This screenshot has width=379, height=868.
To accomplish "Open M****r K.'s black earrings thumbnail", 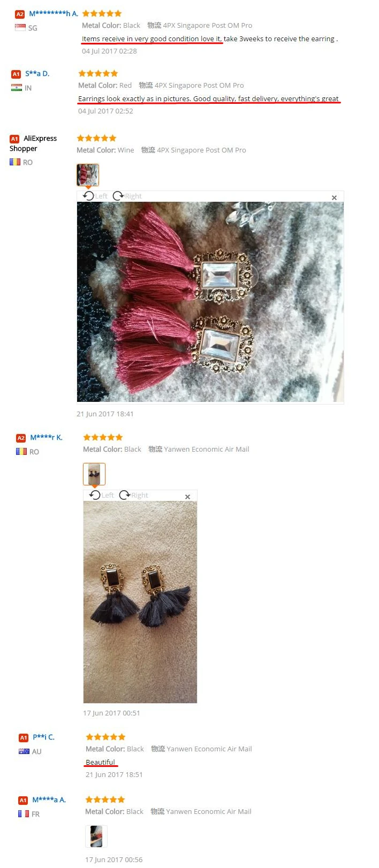I will tap(94, 474).
